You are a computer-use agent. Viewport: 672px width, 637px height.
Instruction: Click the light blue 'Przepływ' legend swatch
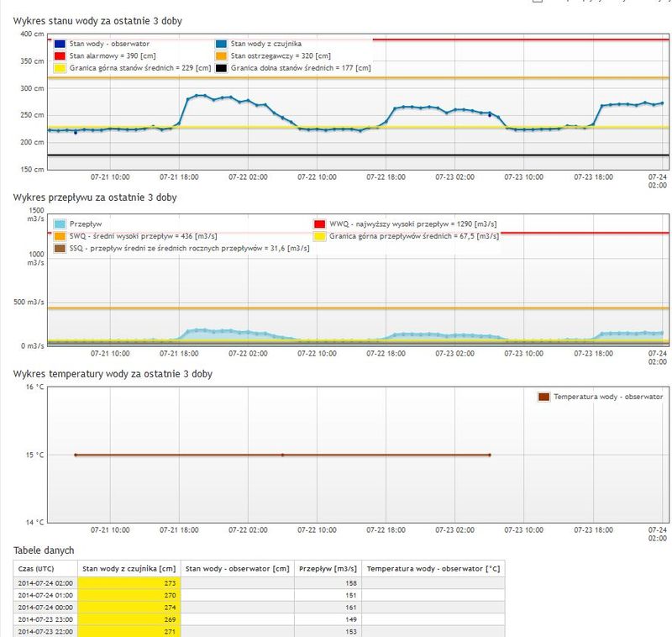coord(60,224)
